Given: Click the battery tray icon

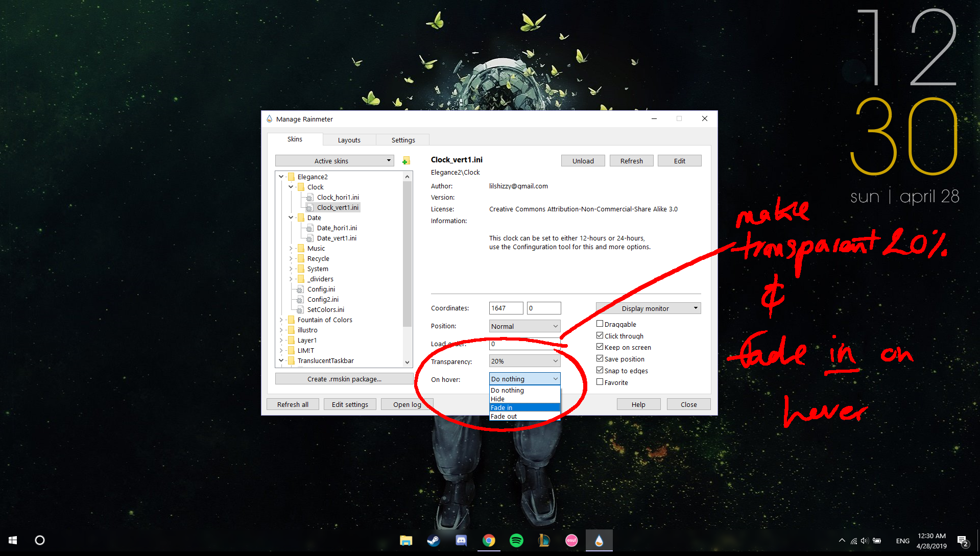Looking at the screenshot, I should click(877, 541).
